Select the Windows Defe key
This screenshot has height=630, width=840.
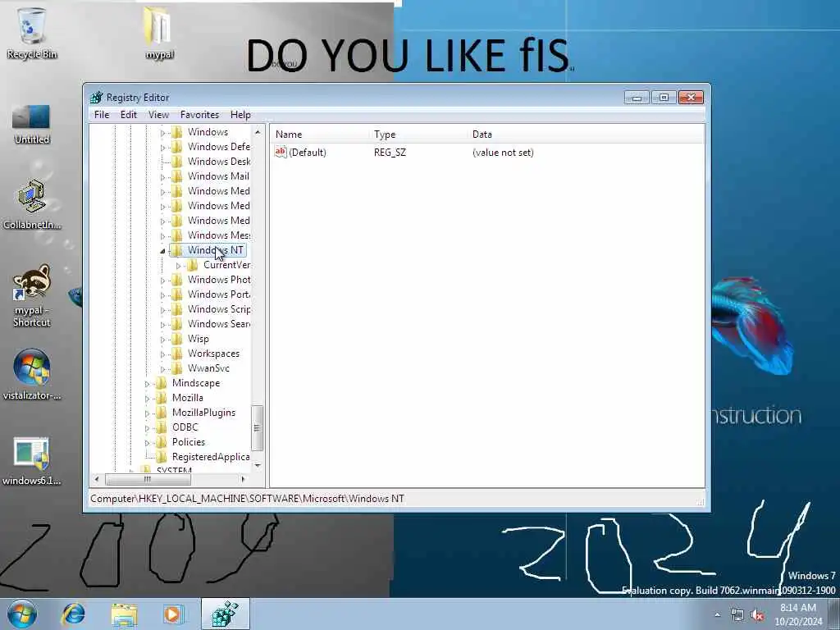[x=218, y=147]
